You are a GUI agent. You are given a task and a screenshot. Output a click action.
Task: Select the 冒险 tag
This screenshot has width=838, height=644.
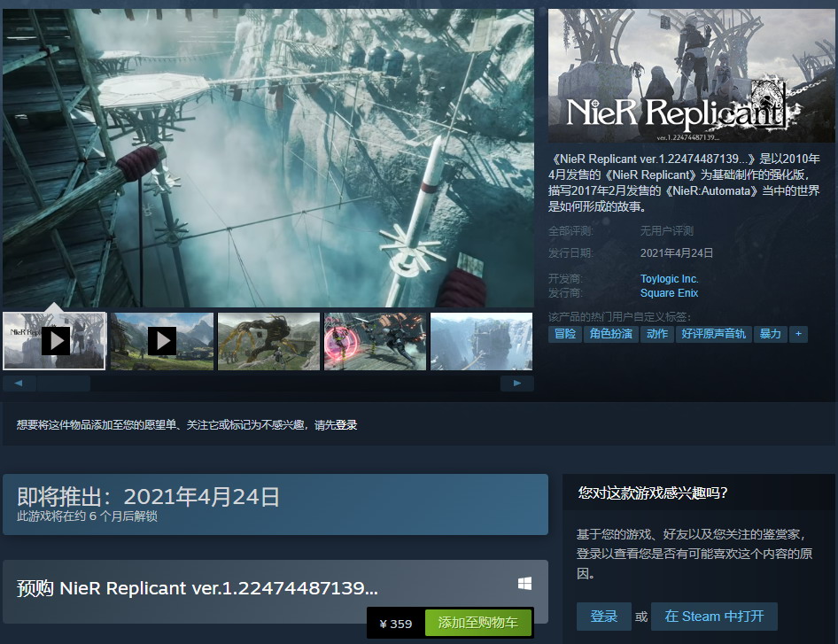pyautogui.click(x=565, y=334)
